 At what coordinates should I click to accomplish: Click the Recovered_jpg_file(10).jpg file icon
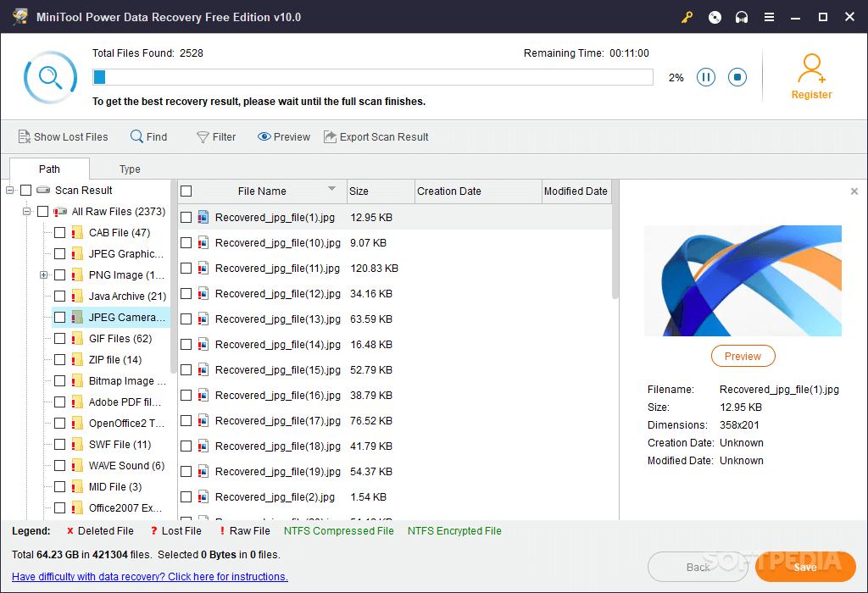pos(203,242)
